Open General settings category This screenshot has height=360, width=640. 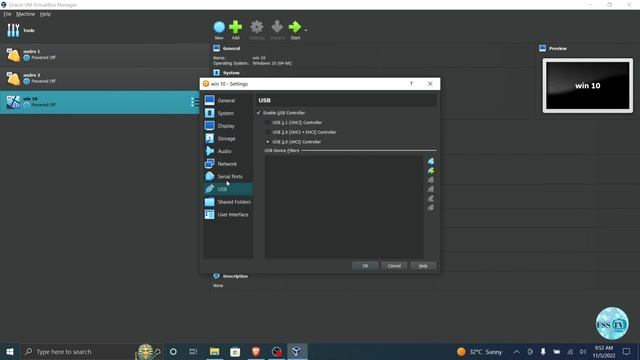point(228,100)
